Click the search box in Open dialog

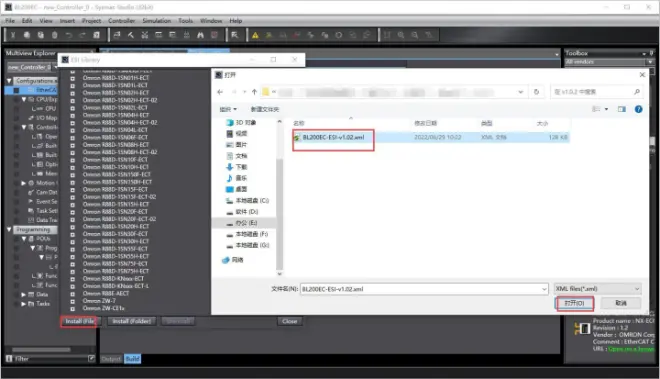[597, 92]
